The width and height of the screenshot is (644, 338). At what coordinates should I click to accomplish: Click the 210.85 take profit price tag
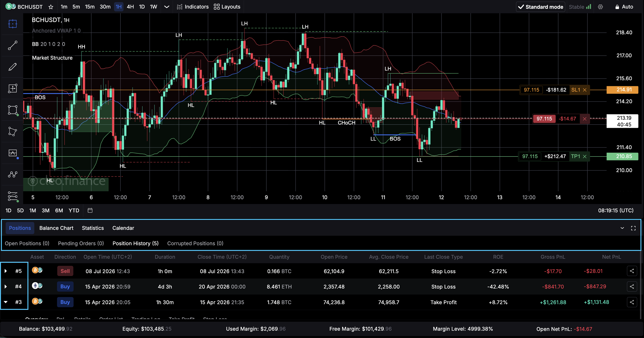[622, 156]
